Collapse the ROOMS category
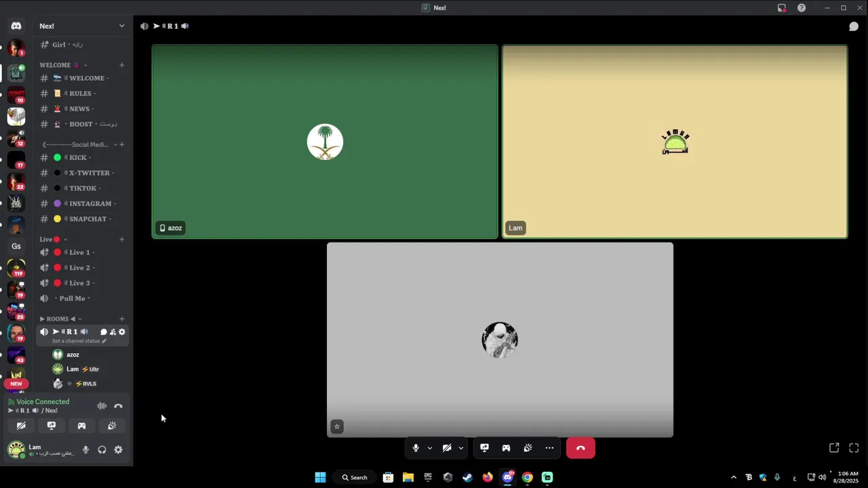Image resolution: width=868 pixels, height=488 pixels. click(x=60, y=319)
